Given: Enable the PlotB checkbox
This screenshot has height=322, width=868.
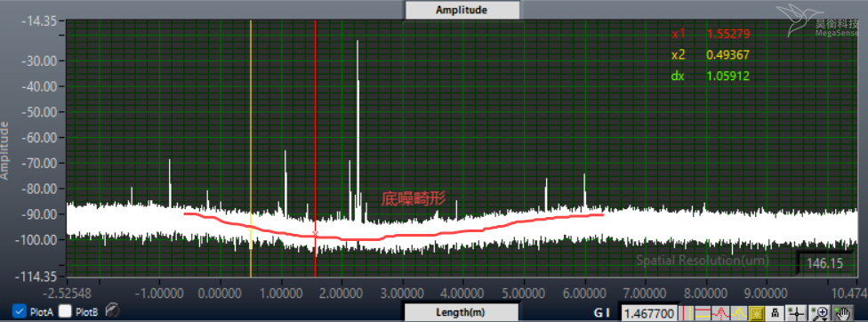Looking at the screenshot, I should click(66, 311).
